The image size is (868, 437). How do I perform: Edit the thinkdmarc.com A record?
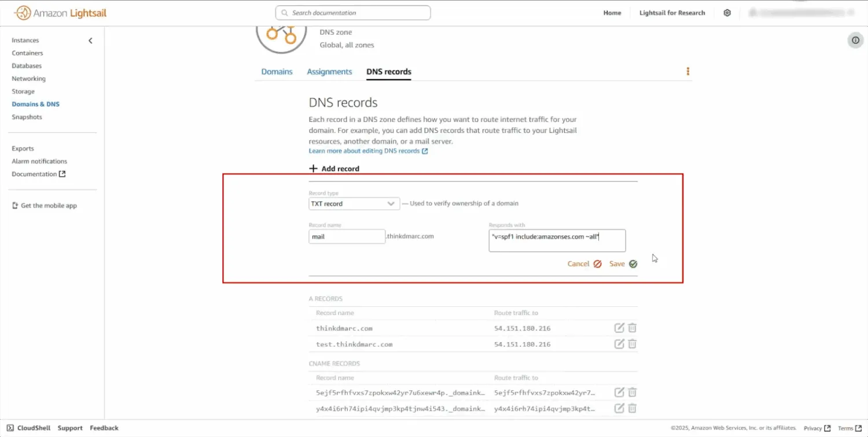pos(619,328)
